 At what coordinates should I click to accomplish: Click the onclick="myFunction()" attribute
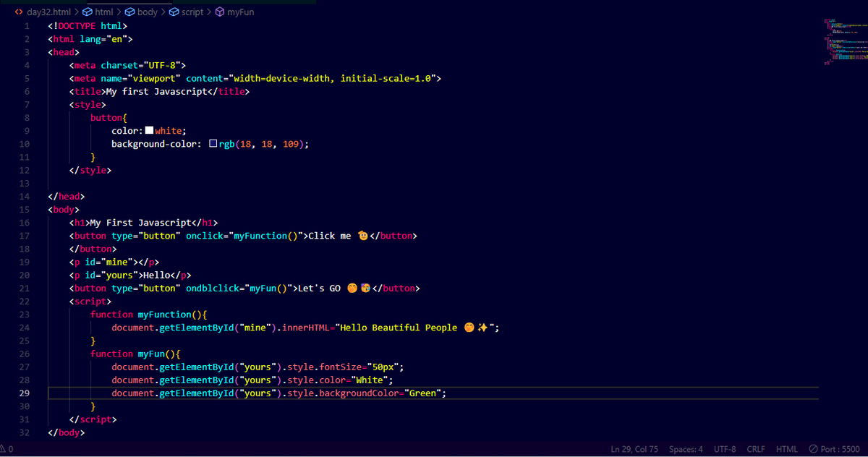pyautogui.click(x=244, y=236)
